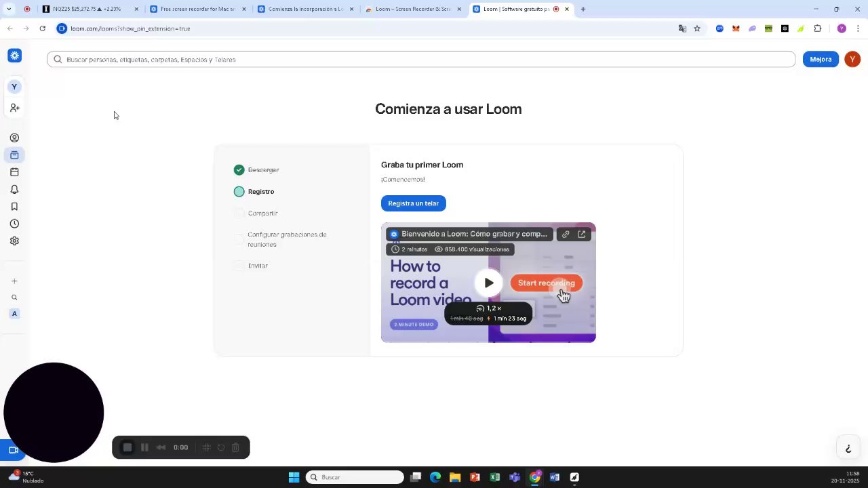Screen dimensions: 868x488
Task: Open the drawing grid icon in recorder bar
Action: pos(207,447)
